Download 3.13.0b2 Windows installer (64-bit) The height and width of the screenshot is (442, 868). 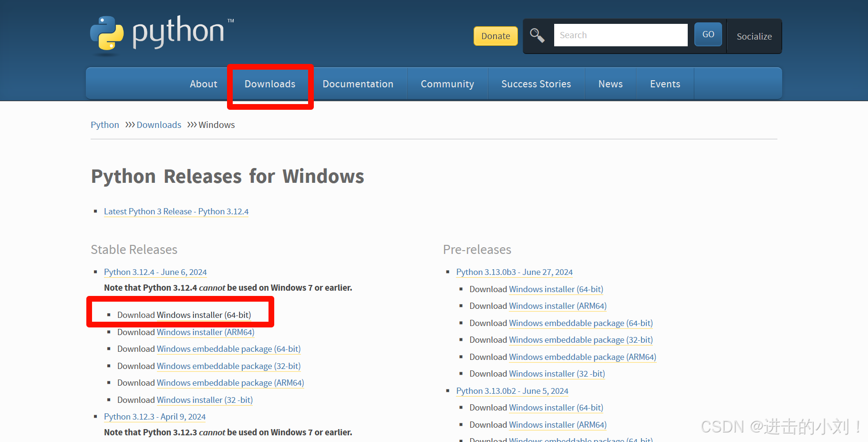click(556, 408)
